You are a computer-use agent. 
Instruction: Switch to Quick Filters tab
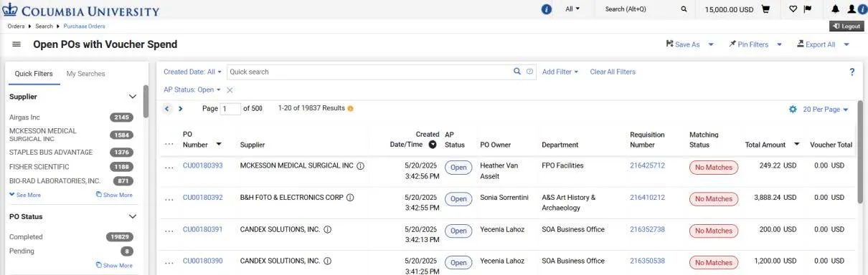pyautogui.click(x=34, y=74)
